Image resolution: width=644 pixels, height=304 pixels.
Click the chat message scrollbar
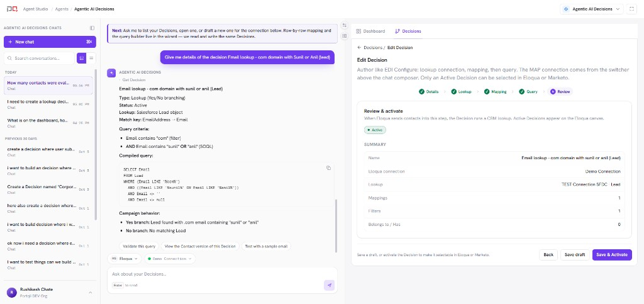(336, 226)
